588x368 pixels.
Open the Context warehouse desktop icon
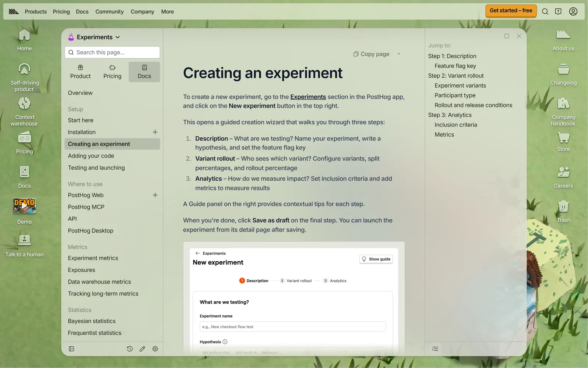(24, 112)
